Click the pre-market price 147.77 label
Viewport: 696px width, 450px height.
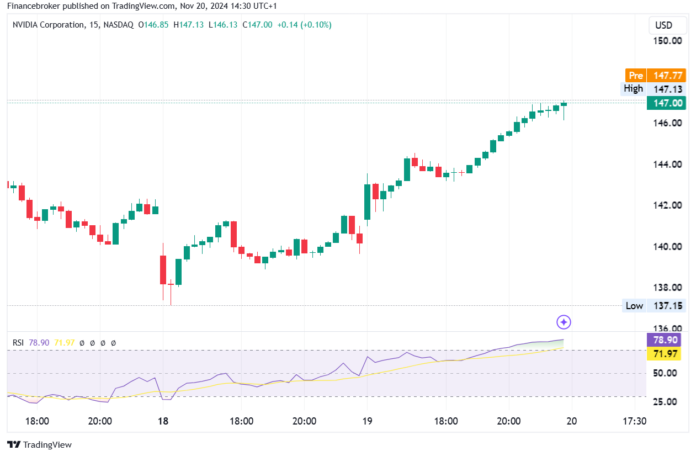point(667,75)
